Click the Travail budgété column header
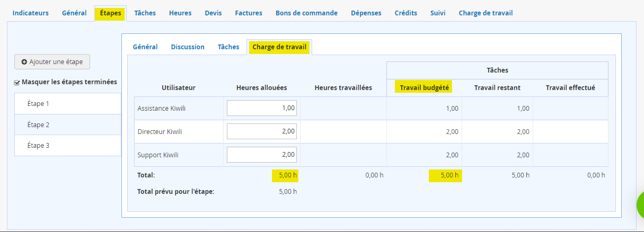Image resolution: width=644 pixels, height=232 pixels. pos(424,87)
